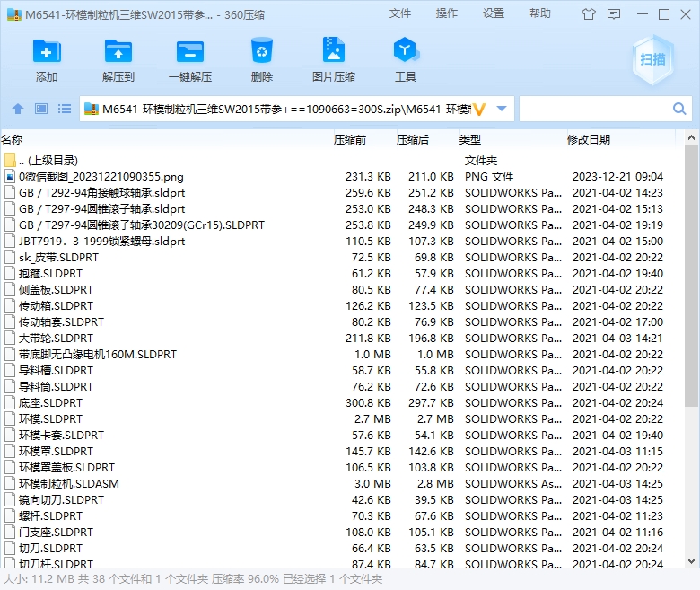Viewport: 700px width, 590px height.
Task: Select the sk_皮带.SLDPRT file
Action: (342, 257)
